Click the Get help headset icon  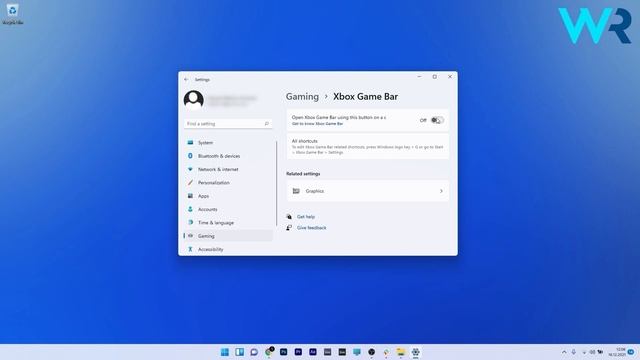289,217
